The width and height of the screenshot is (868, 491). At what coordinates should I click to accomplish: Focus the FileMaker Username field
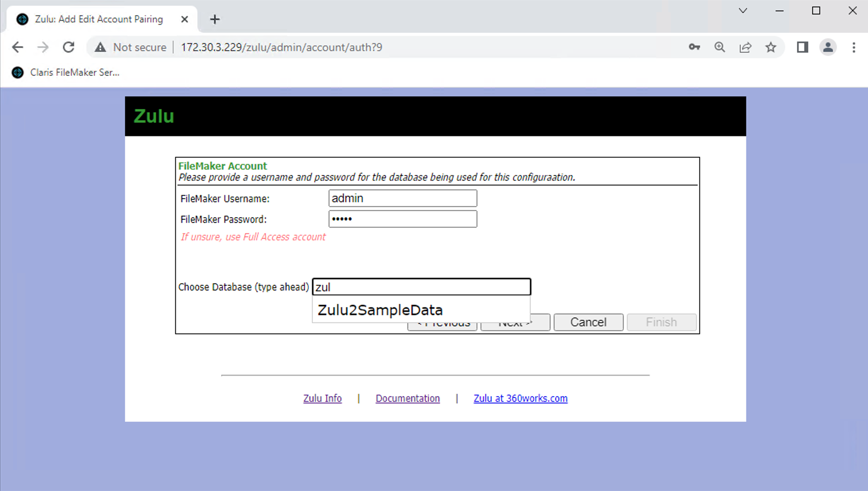(403, 198)
